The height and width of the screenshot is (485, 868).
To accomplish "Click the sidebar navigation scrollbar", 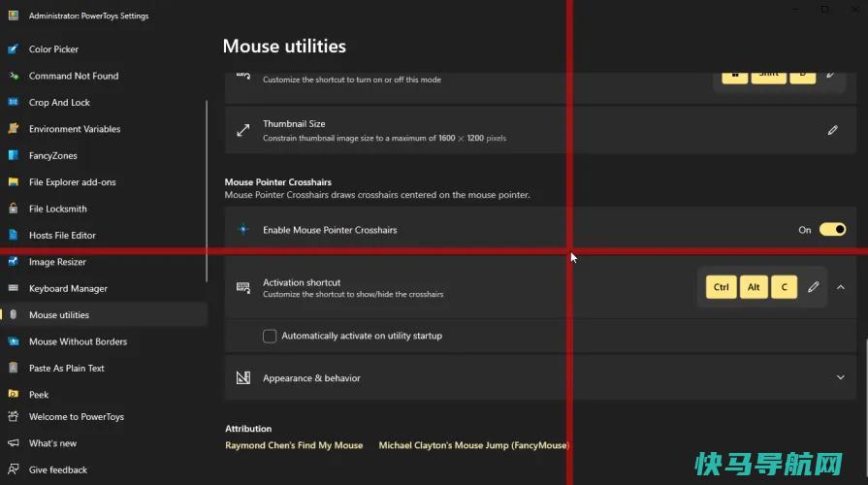I will click(207, 191).
